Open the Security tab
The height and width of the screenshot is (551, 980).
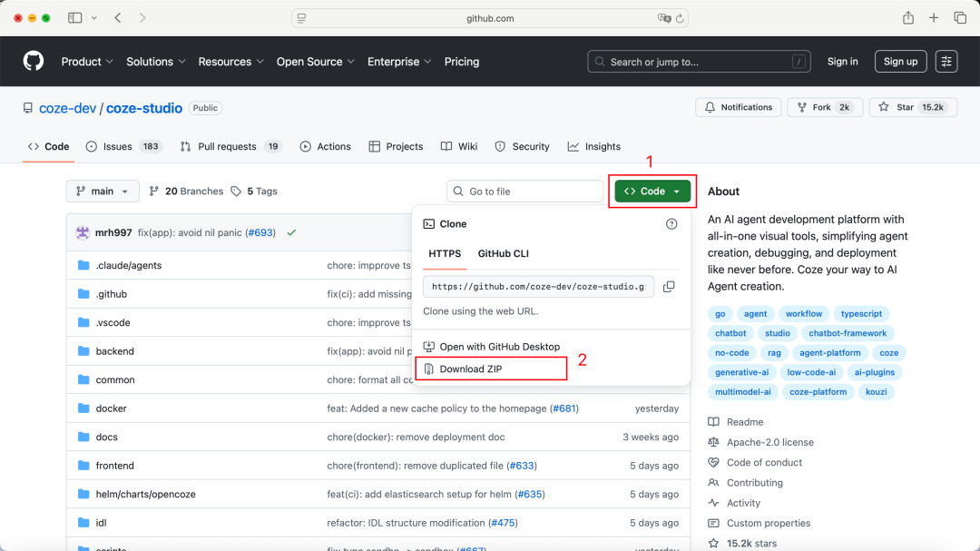522,146
